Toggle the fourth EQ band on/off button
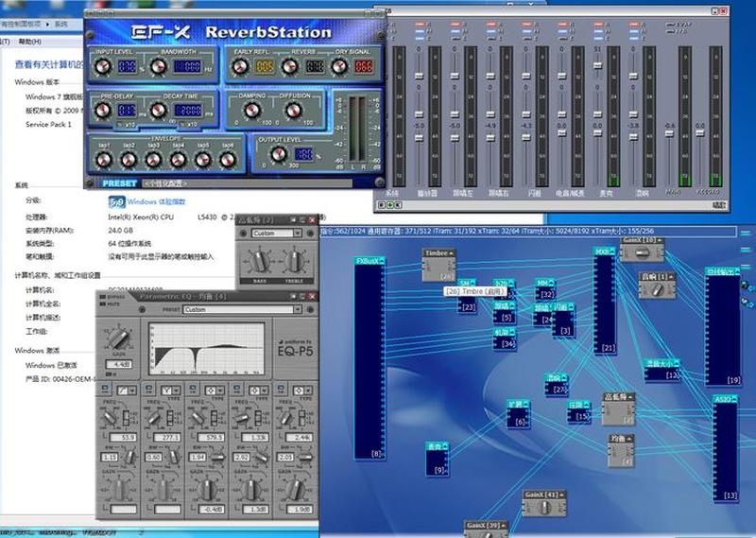Image resolution: width=756 pixels, height=538 pixels. [x=237, y=389]
